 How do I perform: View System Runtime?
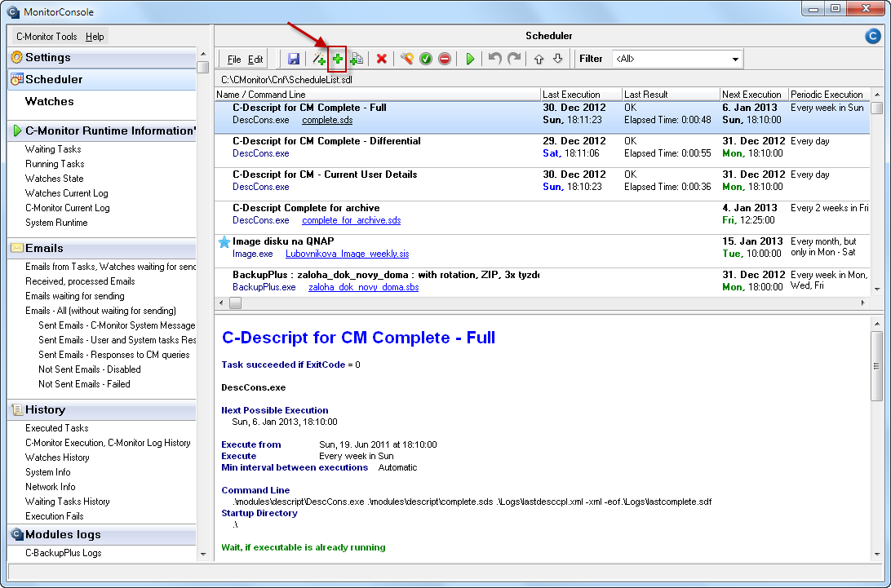tap(56, 223)
